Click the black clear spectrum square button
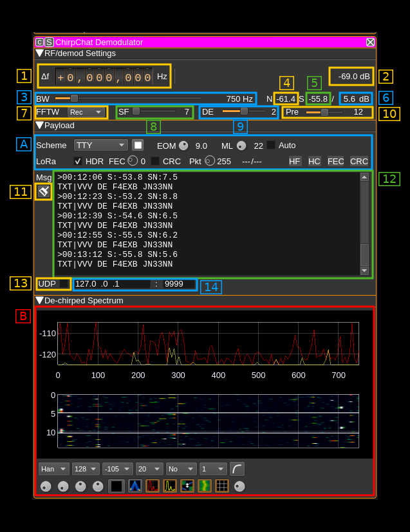This screenshot has width=410, height=532. [116, 486]
